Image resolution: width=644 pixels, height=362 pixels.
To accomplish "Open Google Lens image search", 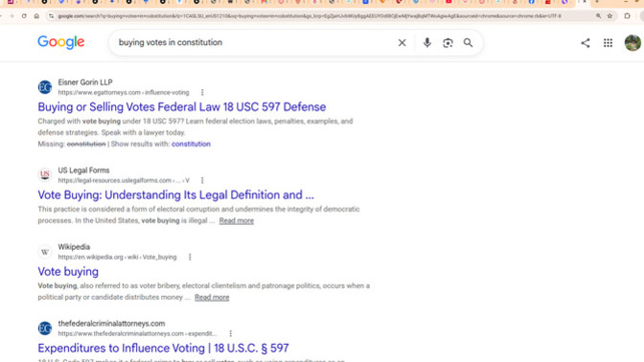I will (x=448, y=43).
